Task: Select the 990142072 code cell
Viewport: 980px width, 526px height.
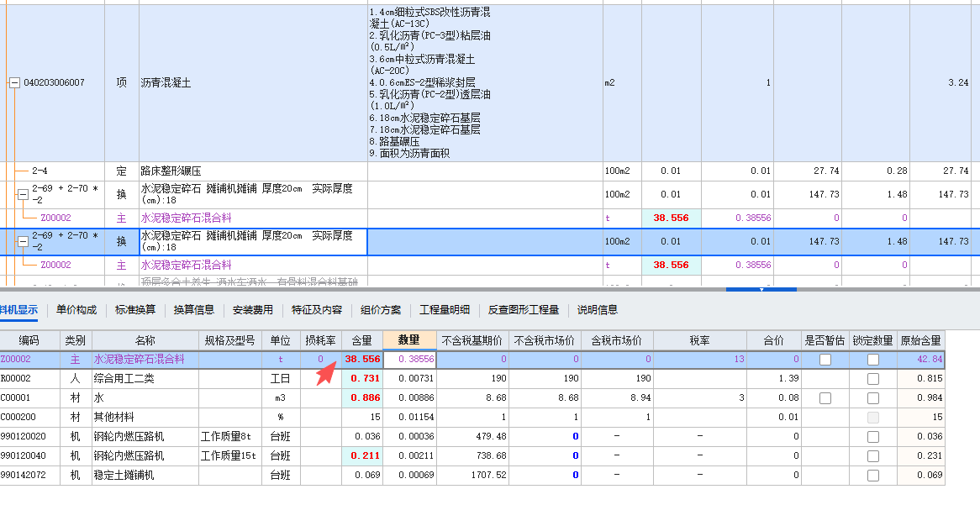Action: [29, 476]
